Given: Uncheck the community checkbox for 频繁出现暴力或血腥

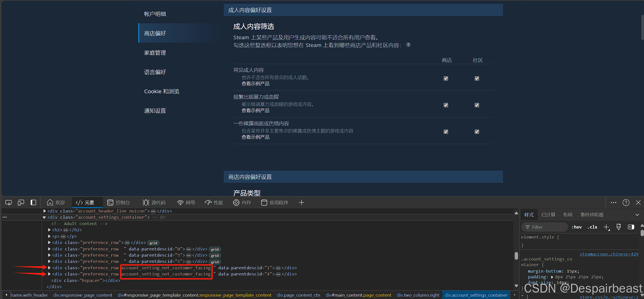Looking at the screenshot, I should [x=477, y=105].
